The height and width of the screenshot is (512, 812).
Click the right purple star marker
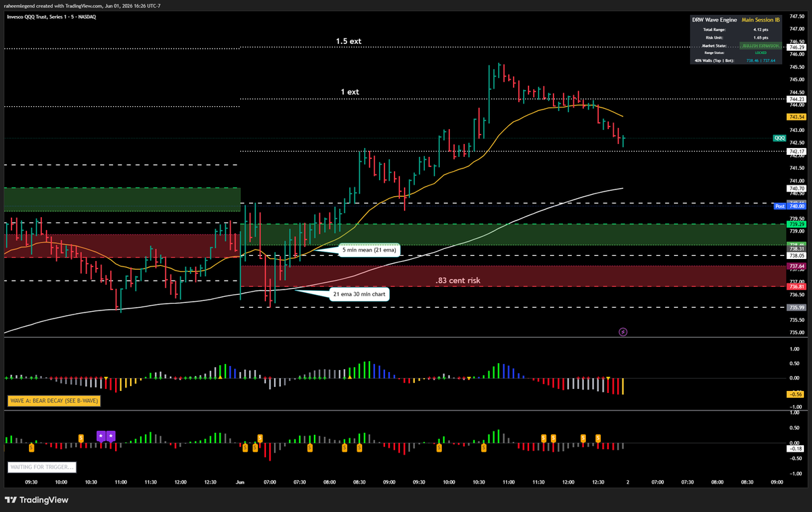[111, 436]
